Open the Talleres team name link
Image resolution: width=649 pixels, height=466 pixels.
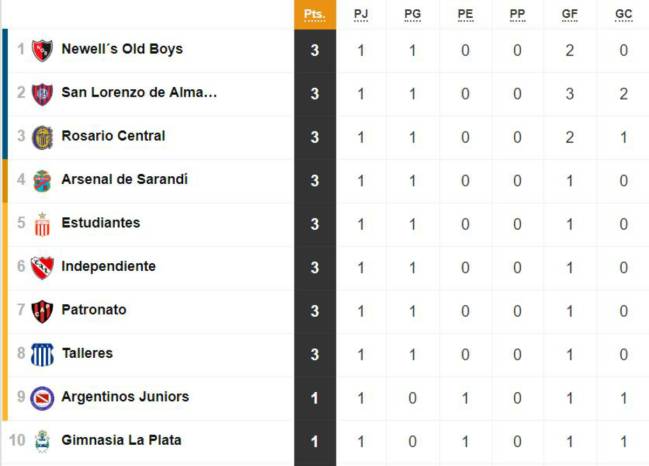[87, 353]
